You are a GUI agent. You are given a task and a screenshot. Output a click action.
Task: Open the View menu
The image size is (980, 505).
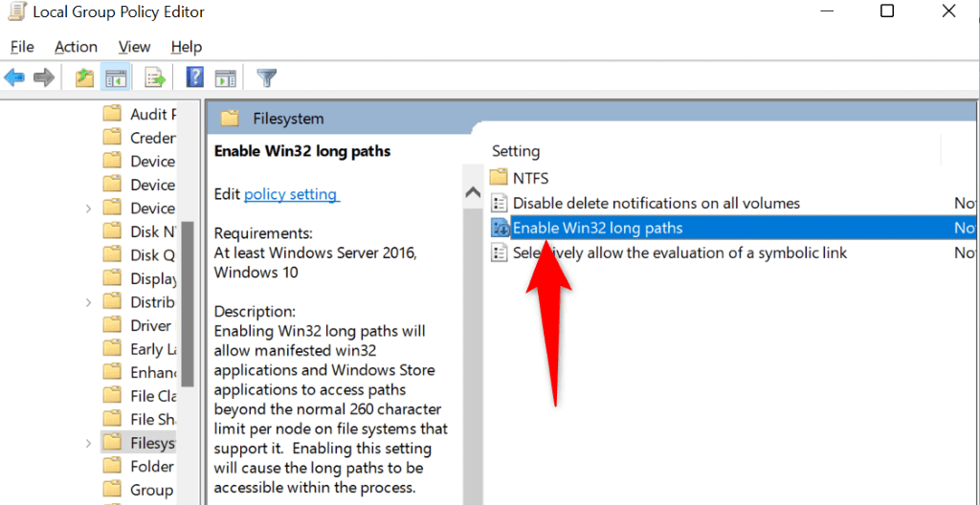(x=134, y=47)
